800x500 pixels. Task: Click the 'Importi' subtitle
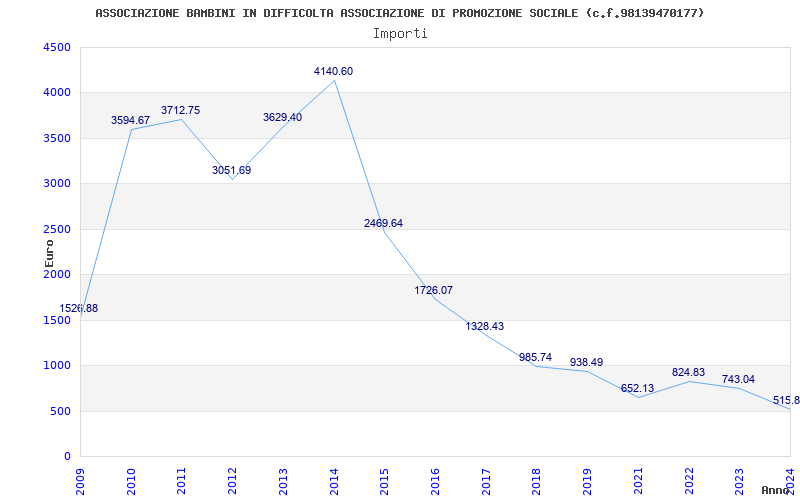point(400,34)
